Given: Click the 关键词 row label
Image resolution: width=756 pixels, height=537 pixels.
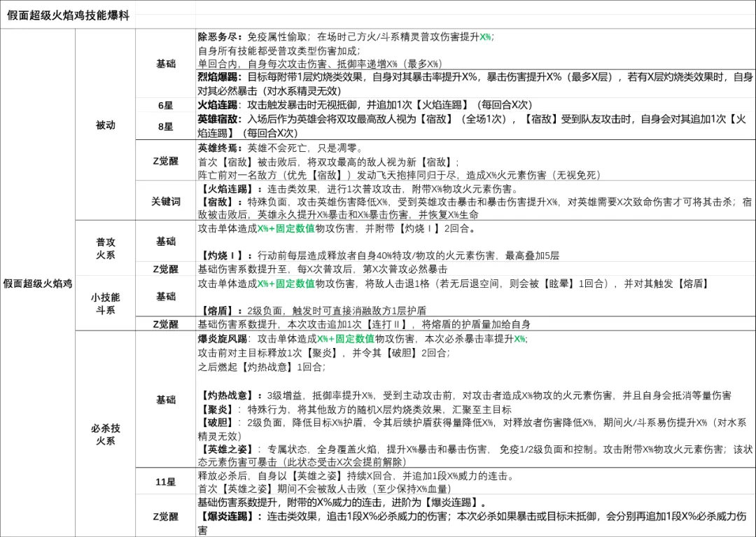Looking at the screenshot, I should point(166,202).
